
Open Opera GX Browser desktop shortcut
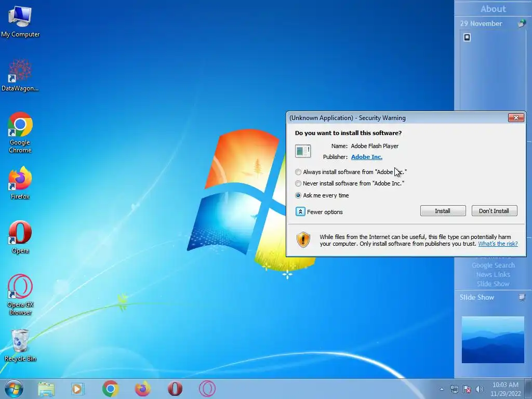20,295
